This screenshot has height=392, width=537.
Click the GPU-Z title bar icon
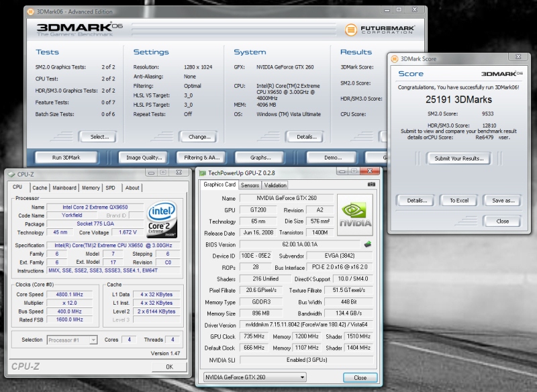[203, 173]
